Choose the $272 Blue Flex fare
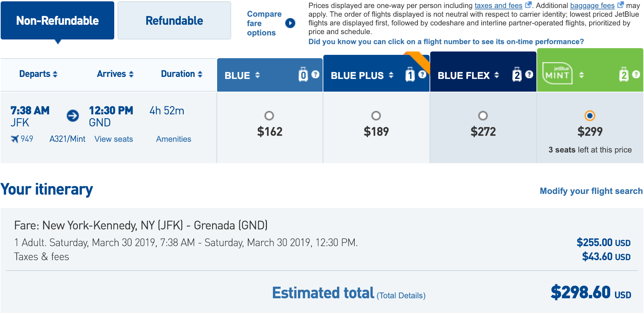644x315 pixels. (x=483, y=116)
